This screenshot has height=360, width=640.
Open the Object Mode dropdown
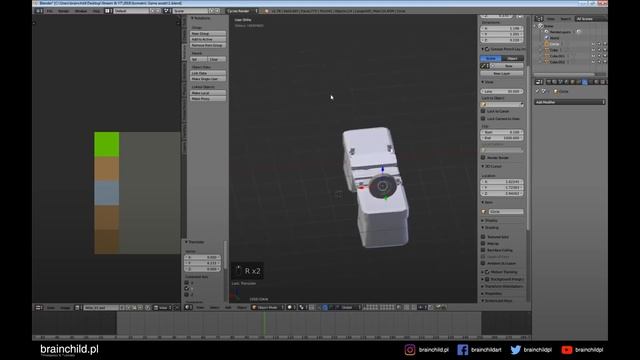point(267,307)
